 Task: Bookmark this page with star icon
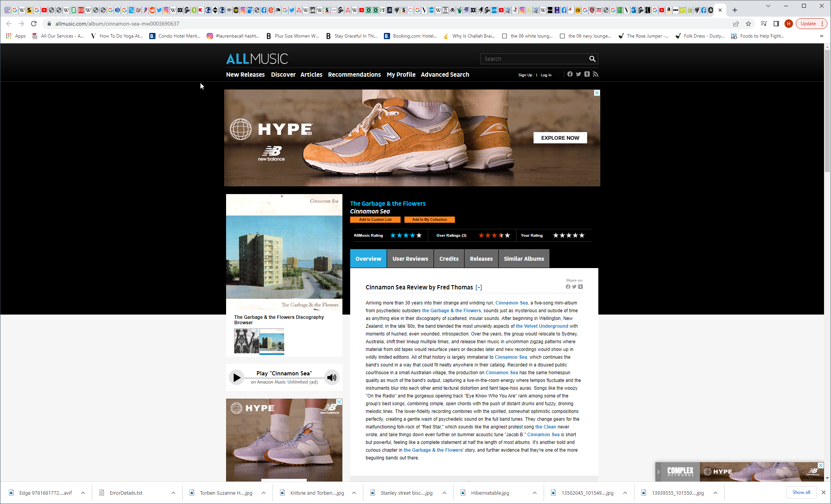748,24
